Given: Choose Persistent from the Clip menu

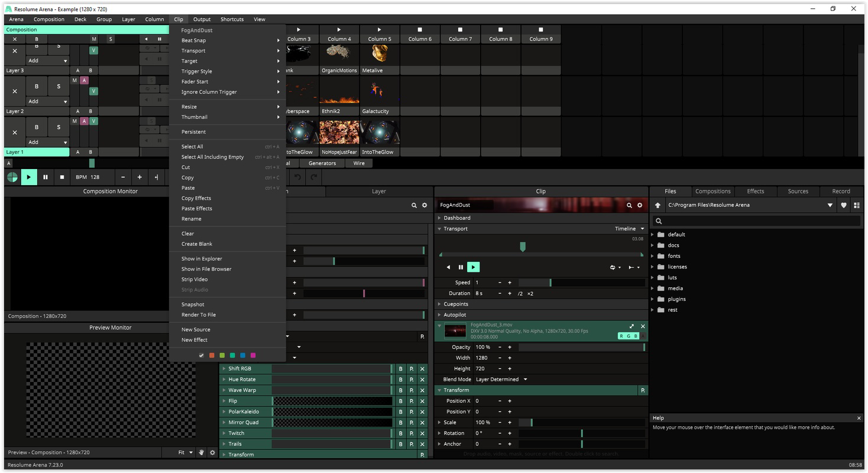Looking at the screenshot, I should coord(227,132).
